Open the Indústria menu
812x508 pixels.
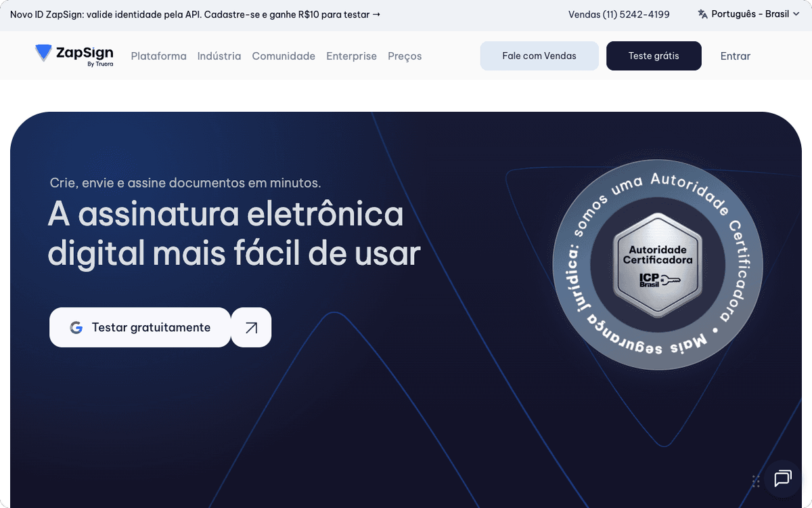pos(219,56)
